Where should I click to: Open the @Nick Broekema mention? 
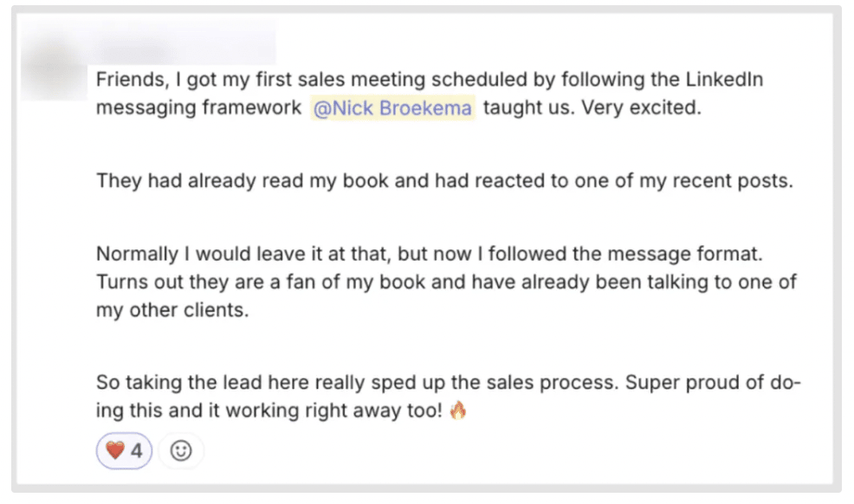(392, 109)
